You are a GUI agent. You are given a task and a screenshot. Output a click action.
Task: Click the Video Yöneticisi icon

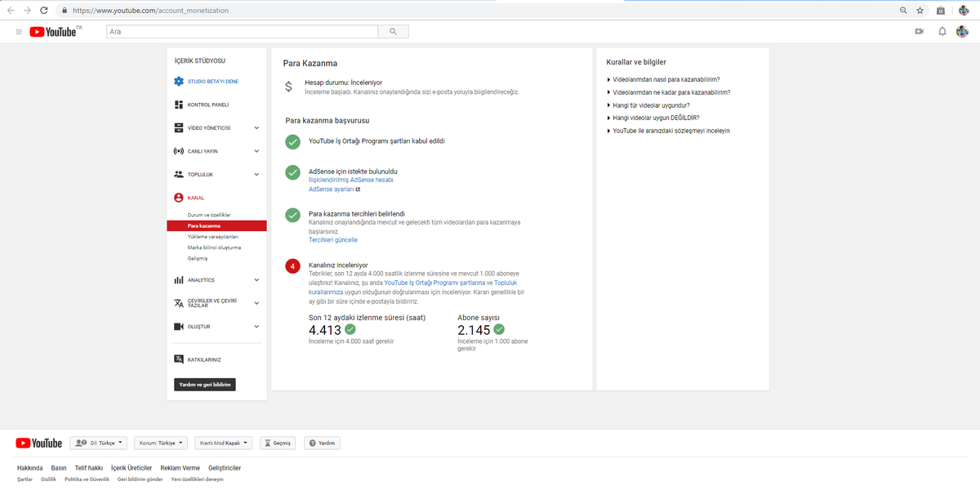click(179, 127)
